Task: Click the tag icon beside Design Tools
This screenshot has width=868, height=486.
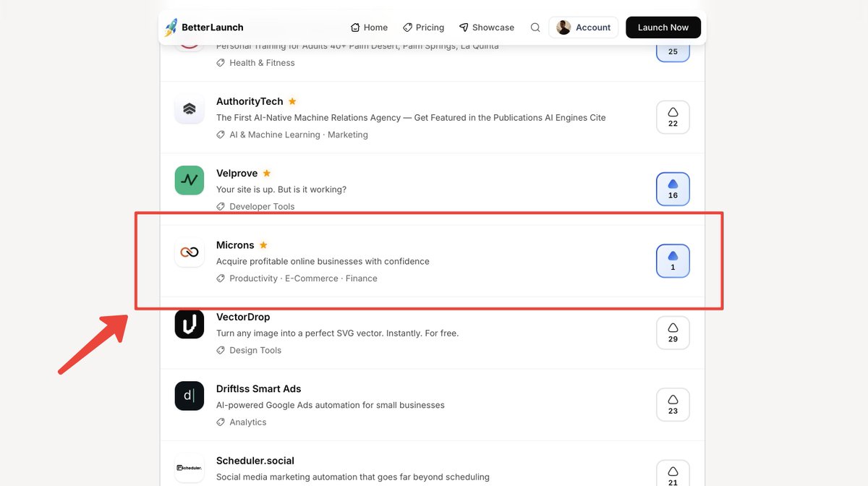Action: tap(221, 350)
